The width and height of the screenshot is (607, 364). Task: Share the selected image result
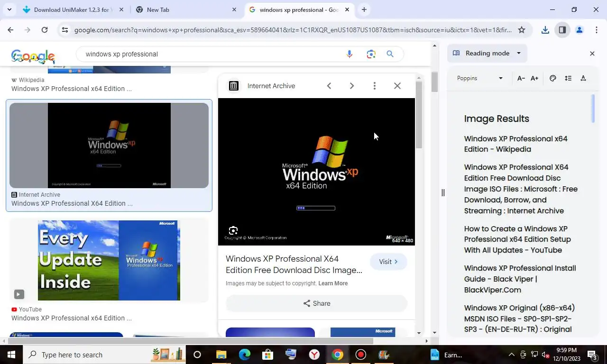(316, 303)
